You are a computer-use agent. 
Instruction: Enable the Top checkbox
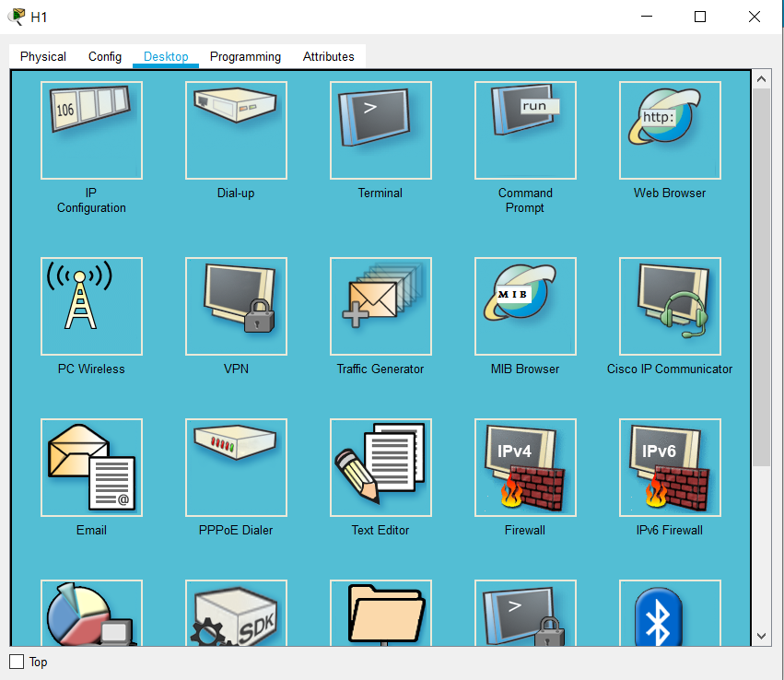[17, 662]
